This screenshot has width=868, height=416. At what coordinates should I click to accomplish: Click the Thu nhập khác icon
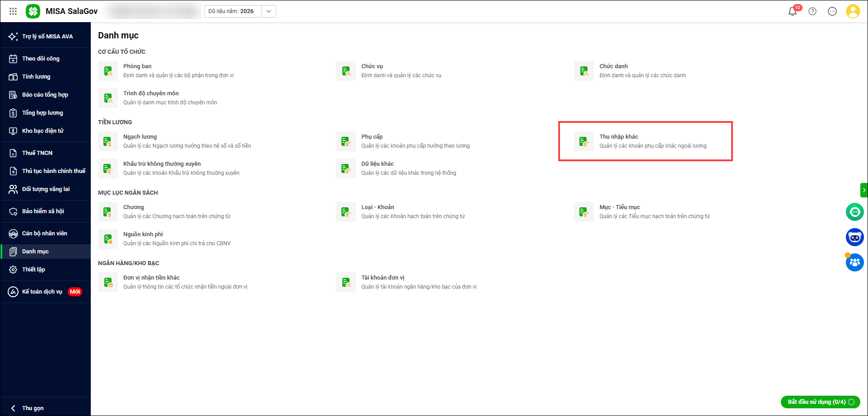click(584, 141)
